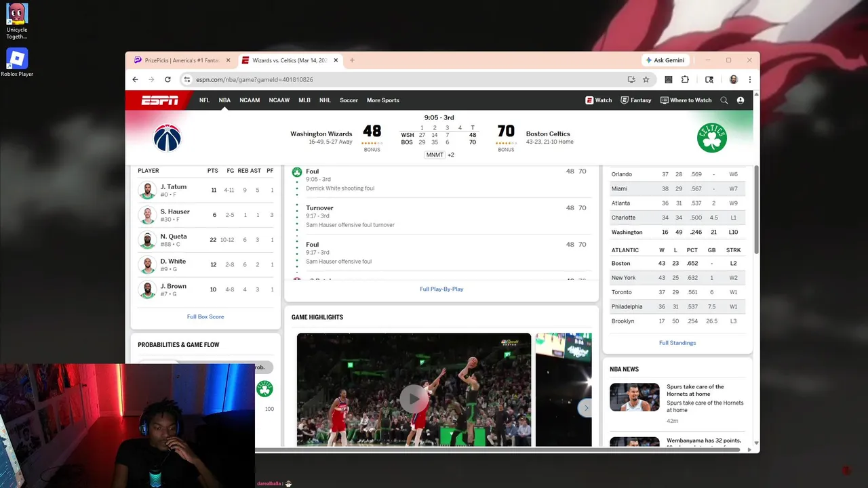Viewport: 868px width, 488px height.
Task: Open the ESPN search magnifier icon
Action: click(x=724, y=100)
